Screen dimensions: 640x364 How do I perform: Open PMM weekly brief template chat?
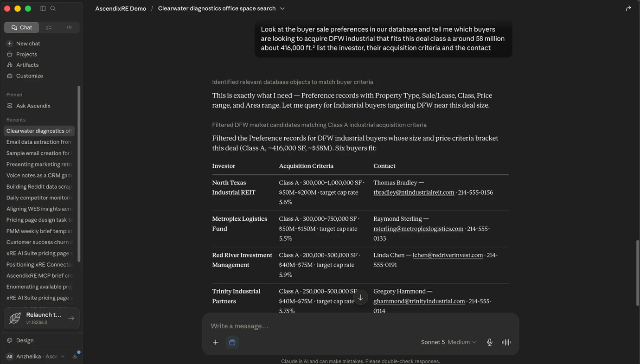(39, 231)
